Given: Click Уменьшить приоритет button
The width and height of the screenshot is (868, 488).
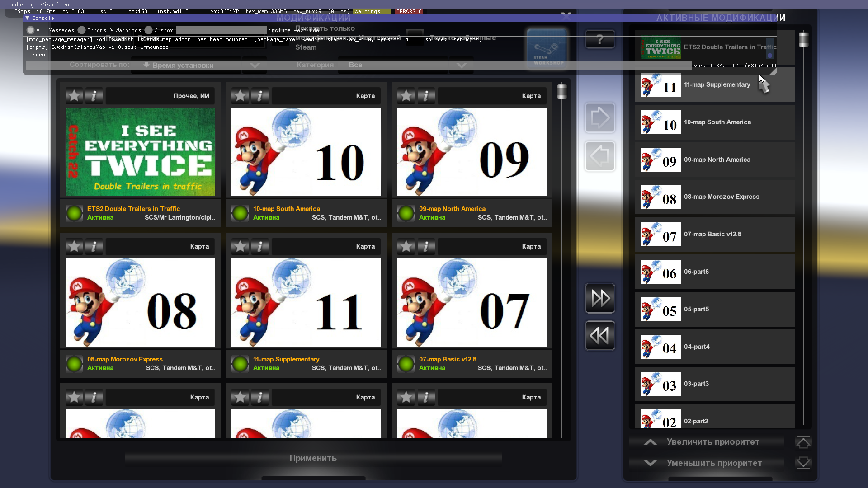Looking at the screenshot, I should (x=707, y=463).
